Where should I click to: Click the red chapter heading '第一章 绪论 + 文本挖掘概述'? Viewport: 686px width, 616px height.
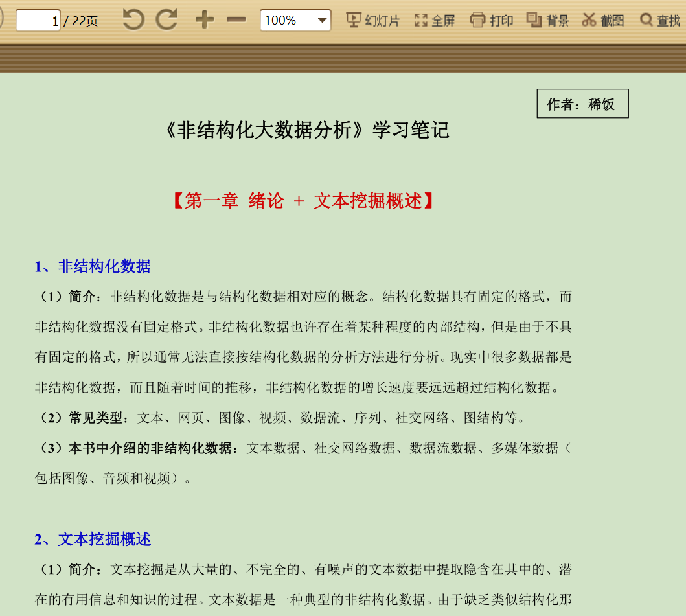304,201
